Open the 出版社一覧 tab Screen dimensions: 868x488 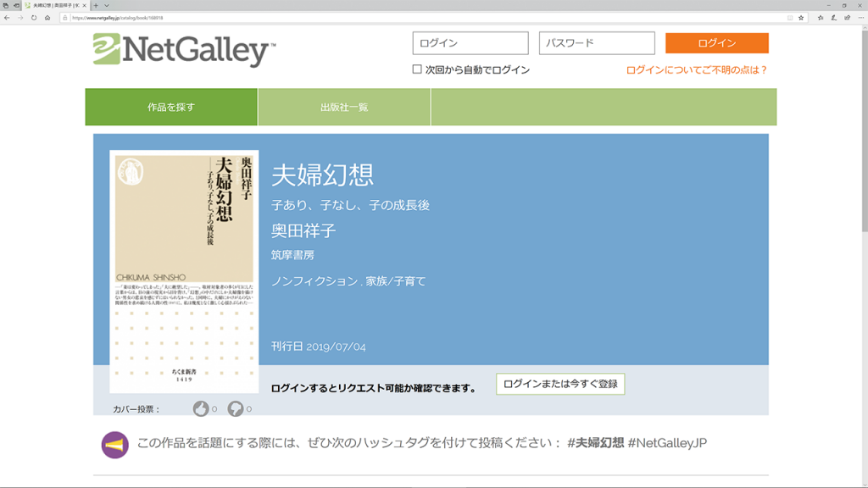tap(344, 107)
